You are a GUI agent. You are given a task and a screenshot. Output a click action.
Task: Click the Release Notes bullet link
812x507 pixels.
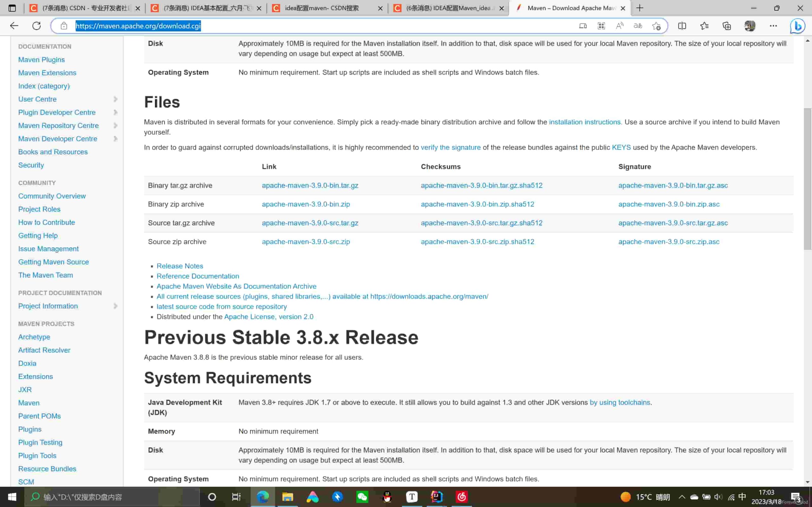180,265
